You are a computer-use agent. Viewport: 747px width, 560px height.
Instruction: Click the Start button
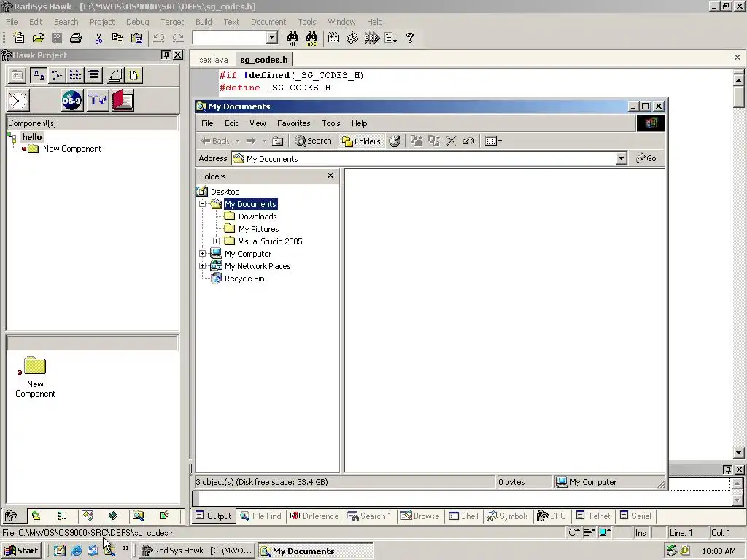point(21,551)
